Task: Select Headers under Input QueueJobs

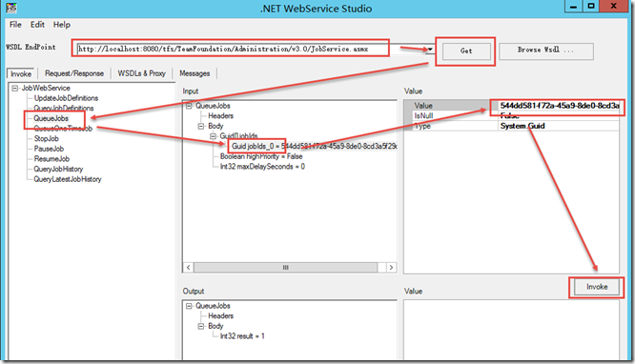Action: 220,116
